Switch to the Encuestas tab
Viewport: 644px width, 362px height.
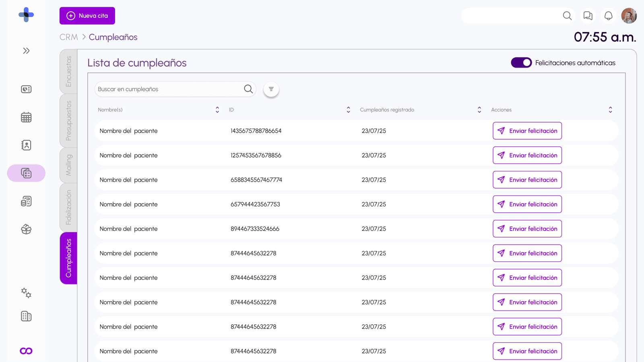point(68,71)
